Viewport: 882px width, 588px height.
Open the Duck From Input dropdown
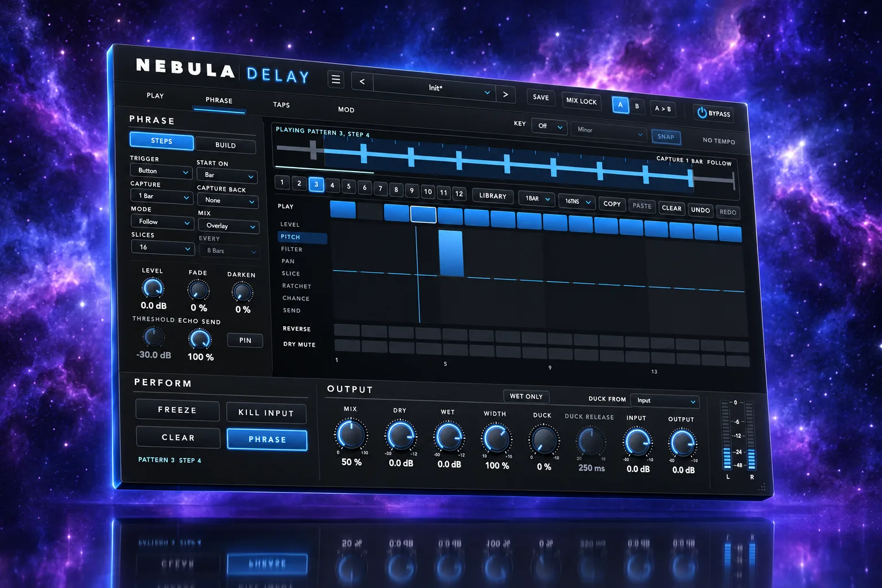(x=664, y=401)
